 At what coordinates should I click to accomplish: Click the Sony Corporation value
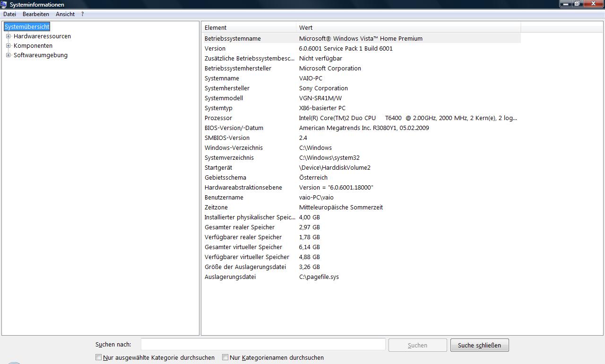pos(323,88)
